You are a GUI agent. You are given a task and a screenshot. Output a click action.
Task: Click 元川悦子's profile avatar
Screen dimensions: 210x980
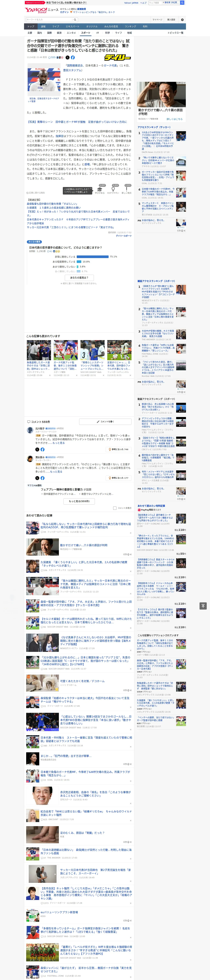(x=30, y=430)
